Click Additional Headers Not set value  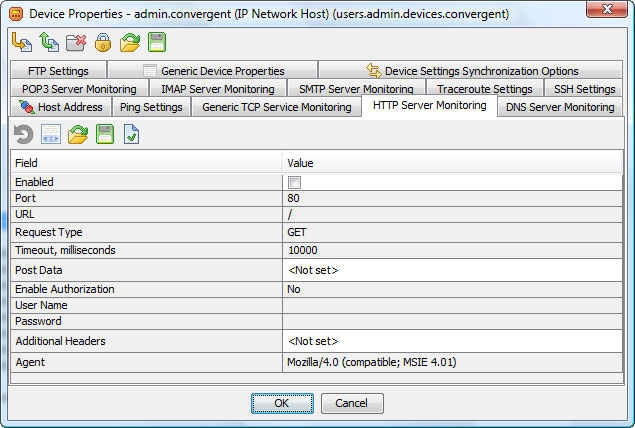click(x=452, y=341)
